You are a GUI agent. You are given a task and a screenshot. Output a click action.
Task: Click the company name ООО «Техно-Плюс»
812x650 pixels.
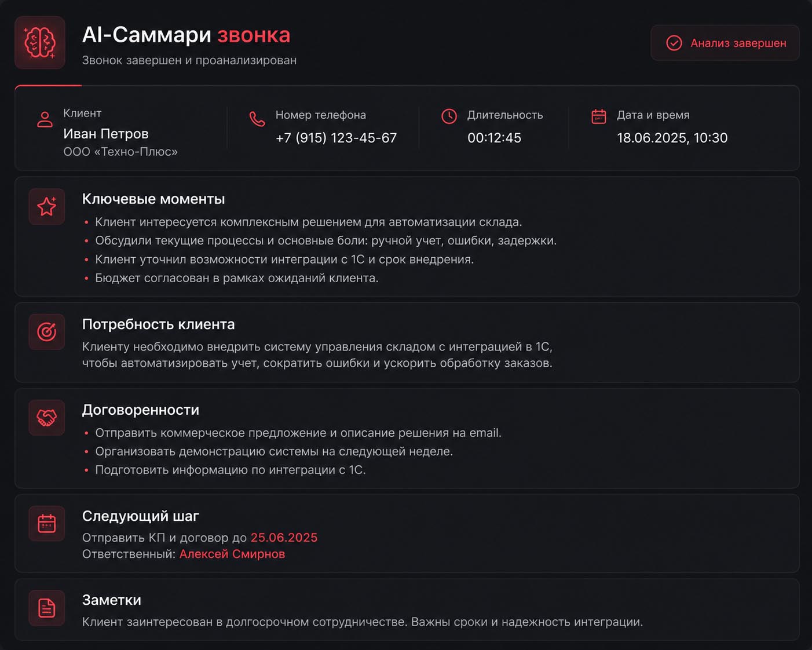[x=120, y=152]
